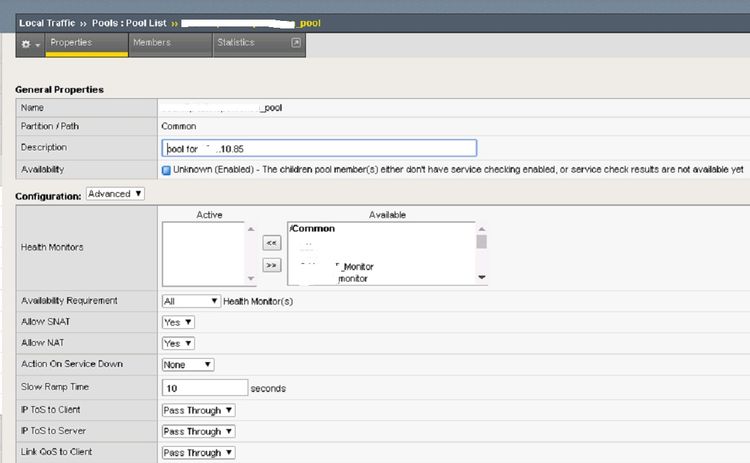This screenshot has width=750, height=463.
Task: Click the Slow Ramp Time field
Action: pos(205,387)
